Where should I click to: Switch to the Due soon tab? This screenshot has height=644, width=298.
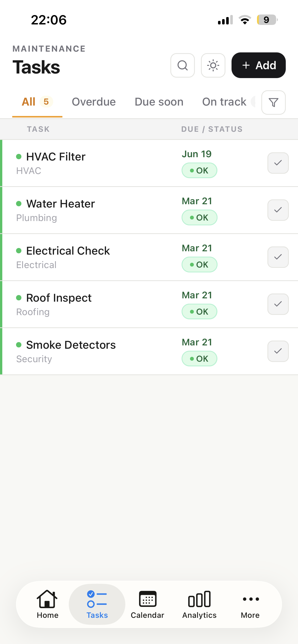[159, 102]
